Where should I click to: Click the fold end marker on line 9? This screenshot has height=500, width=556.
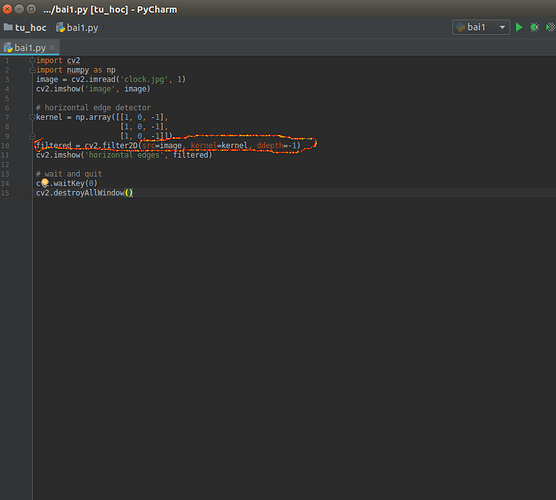pyautogui.click(x=32, y=136)
